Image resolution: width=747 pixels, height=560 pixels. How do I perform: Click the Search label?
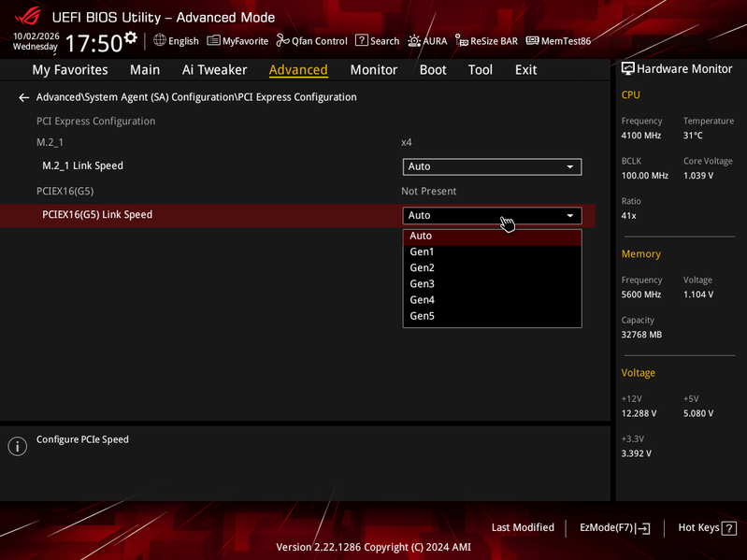(385, 41)
